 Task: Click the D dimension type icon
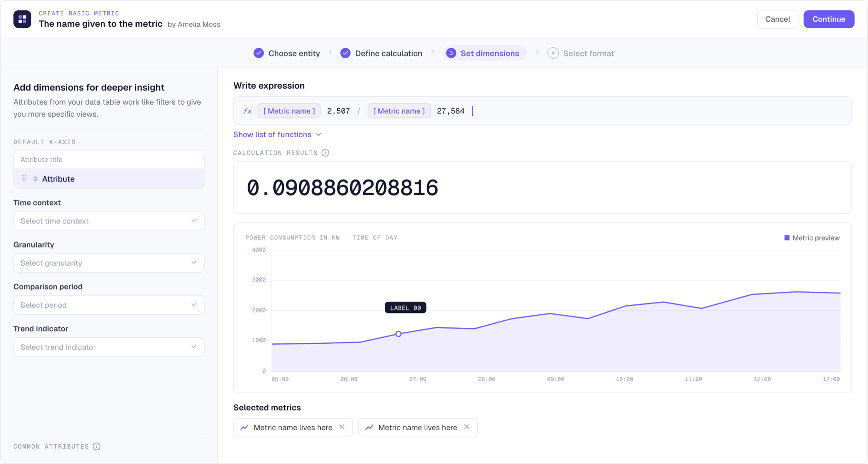tap(35, 179)
